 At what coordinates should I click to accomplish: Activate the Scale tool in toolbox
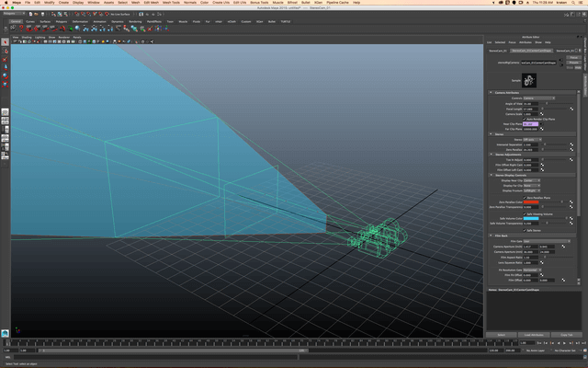(5, 84)
